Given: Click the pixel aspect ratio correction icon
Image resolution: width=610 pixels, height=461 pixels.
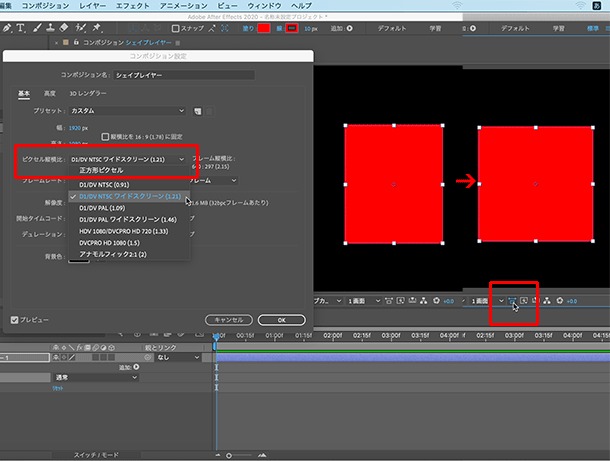Looking at the screenshot, I should (x=512, y=301).
